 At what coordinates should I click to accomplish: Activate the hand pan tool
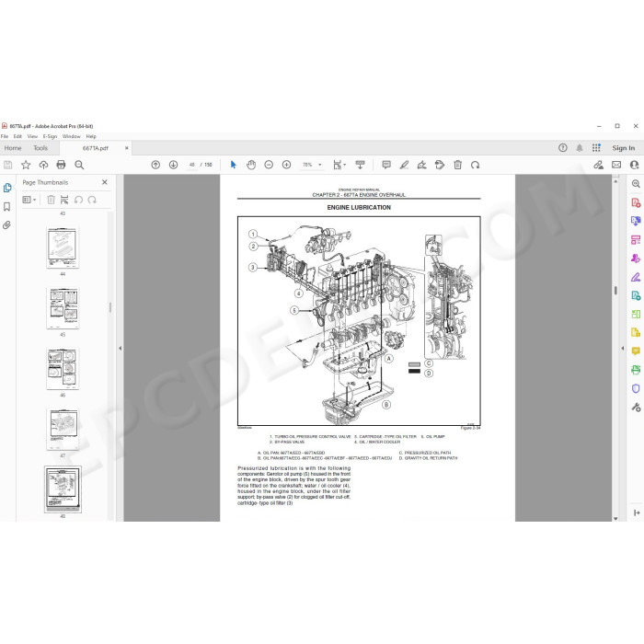tap(251, 165)
